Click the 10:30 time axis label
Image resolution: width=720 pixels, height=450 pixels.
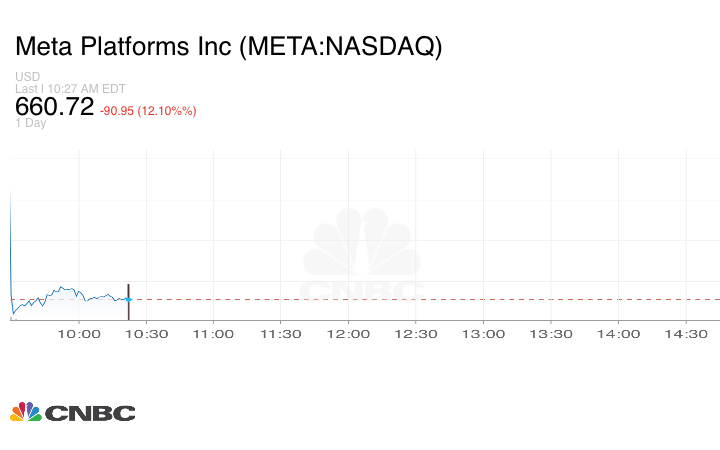pos(146,334)
